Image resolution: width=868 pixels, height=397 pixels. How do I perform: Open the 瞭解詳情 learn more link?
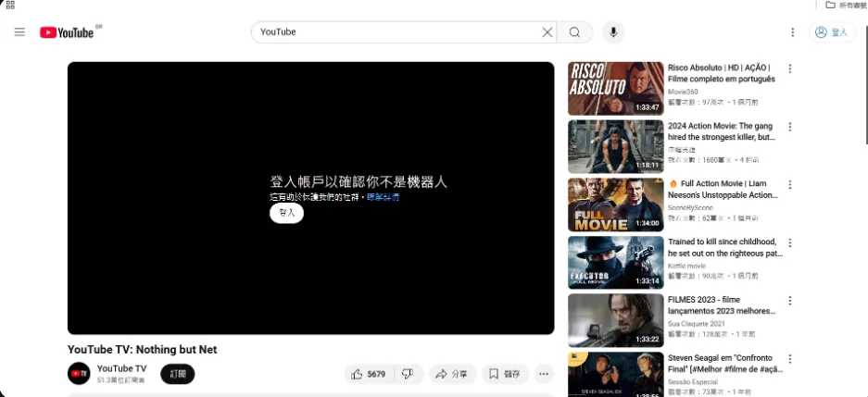[x=384, y=197]
